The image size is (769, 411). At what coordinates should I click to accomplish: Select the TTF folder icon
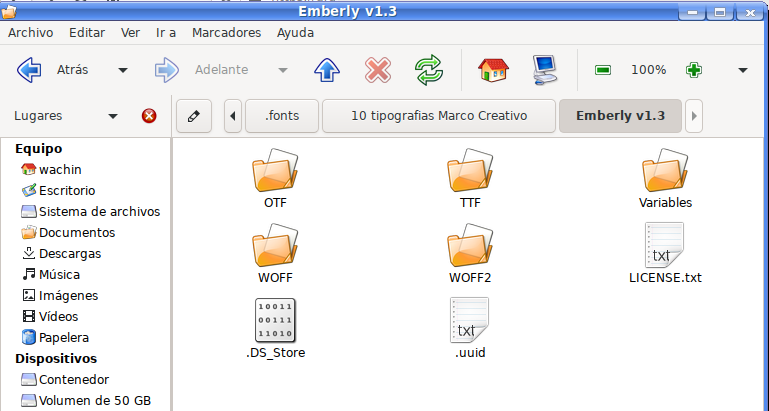pos(470,170)
